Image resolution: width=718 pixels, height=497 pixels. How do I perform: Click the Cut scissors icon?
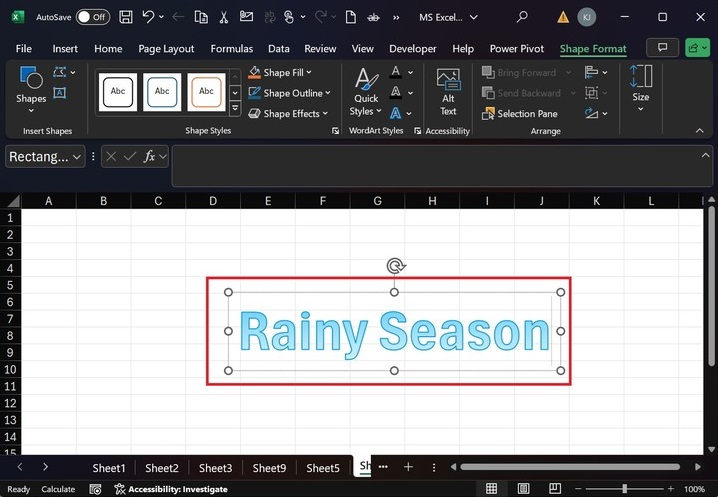pyautogui.click(x=223, y=17)
